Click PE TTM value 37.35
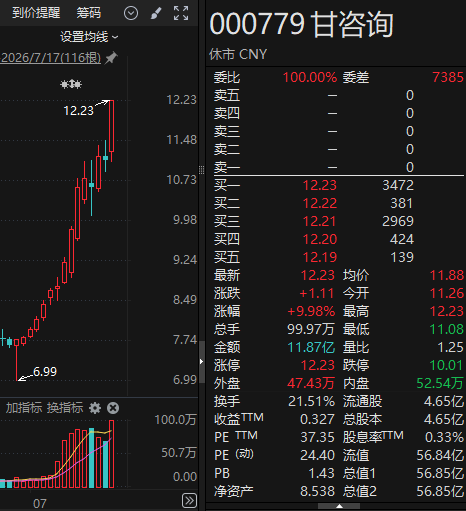The height and width of the screenshot is (511, 466). (x=317, y=437)
